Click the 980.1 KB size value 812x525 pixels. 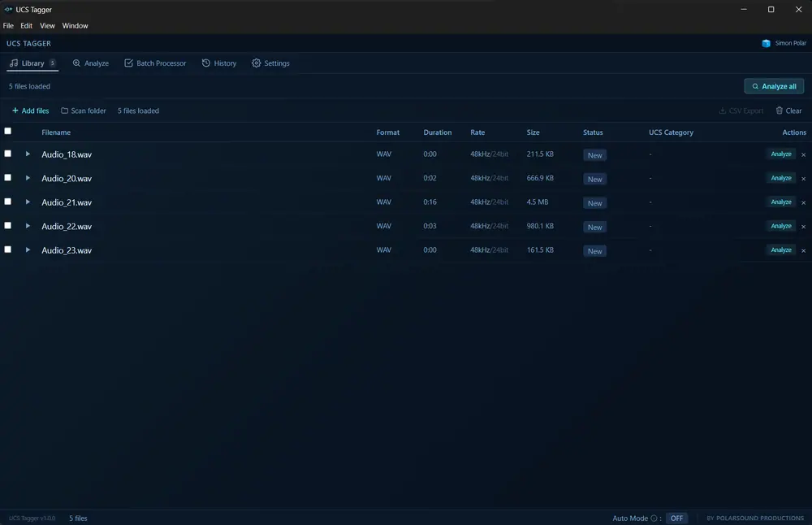point(540,226)
